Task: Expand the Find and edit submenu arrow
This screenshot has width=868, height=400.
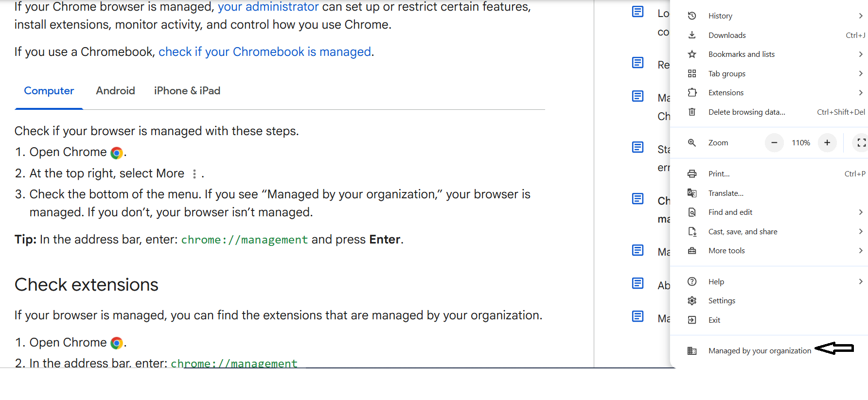Action: tap(861, 212)
